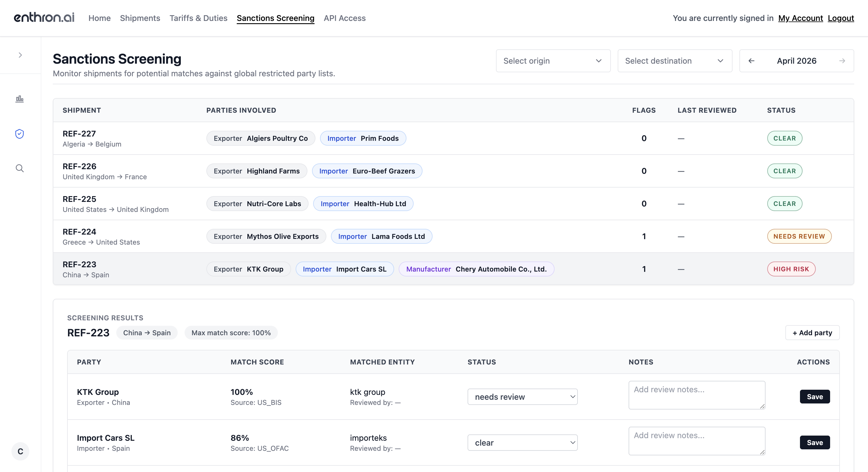Click the shield sanctions screening sidebar icon
868x472 pixels.
[x=20, y=134]
